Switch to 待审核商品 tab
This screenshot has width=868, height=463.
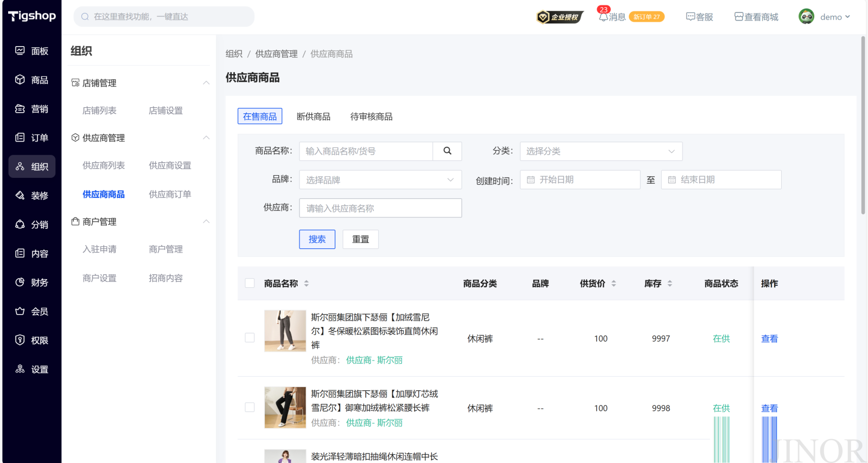point(372,117)
